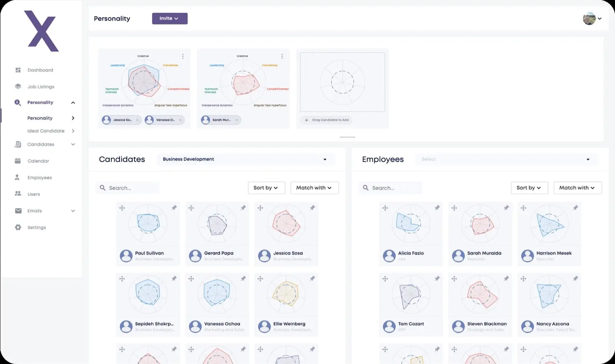Open candidates Match with dropdown
The width and height of the screenshot is (615, 364).
coord(315,188)
